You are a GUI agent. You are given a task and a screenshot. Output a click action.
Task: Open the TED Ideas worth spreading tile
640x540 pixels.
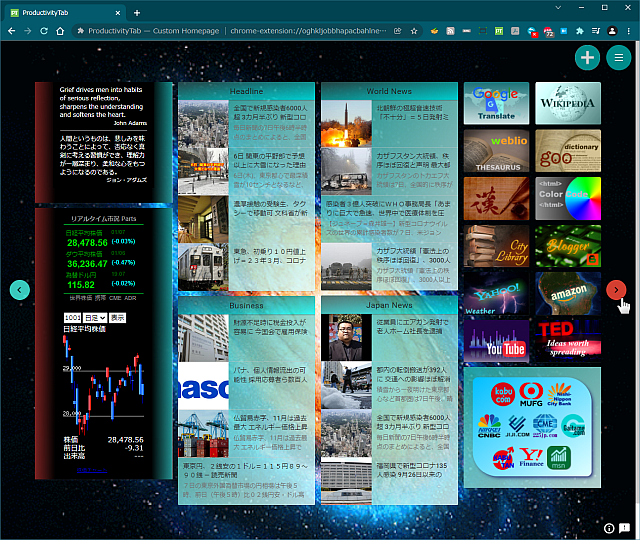(x=568, y=341)
